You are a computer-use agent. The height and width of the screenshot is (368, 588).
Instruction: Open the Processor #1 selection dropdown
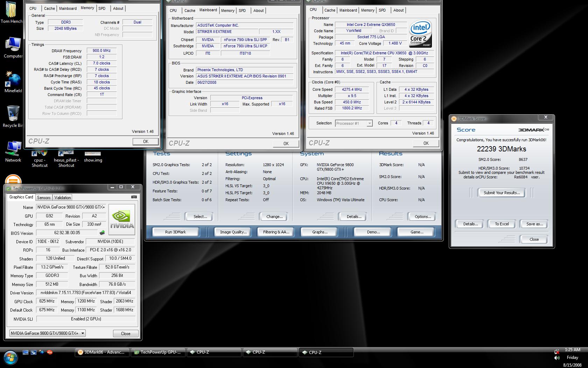tap(354, 123)
